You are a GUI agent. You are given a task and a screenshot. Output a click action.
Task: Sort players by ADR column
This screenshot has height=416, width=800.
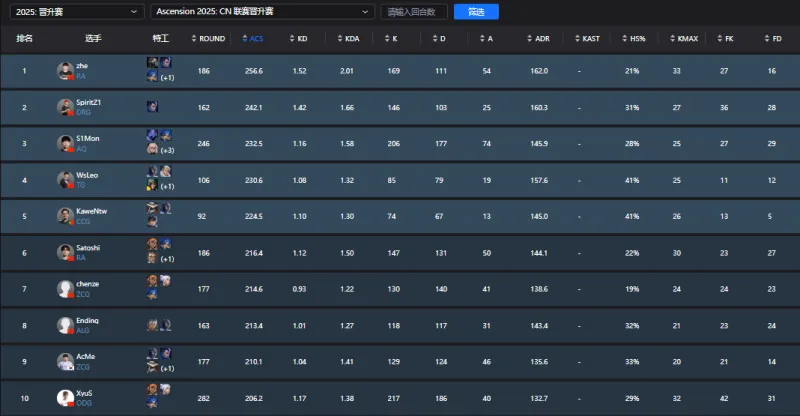click(x=539, y=38)
